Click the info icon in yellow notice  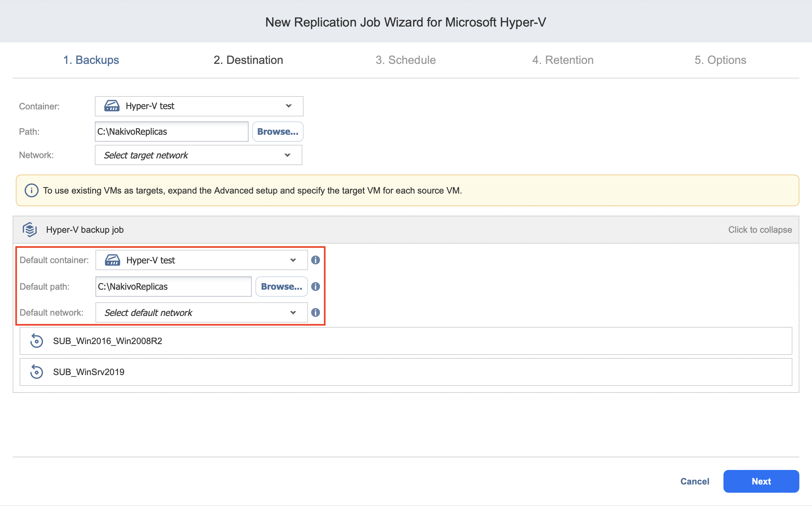click(x=31, y=190)
